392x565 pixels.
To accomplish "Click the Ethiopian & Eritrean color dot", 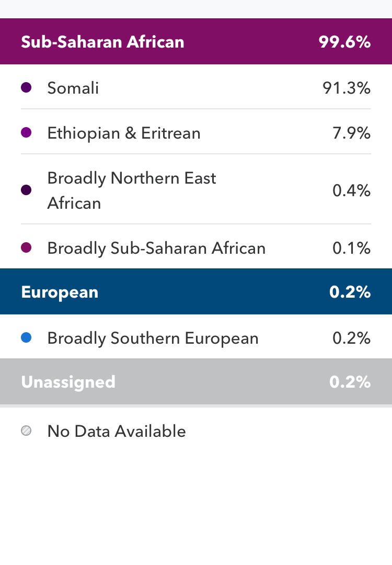I will [26, 133].
